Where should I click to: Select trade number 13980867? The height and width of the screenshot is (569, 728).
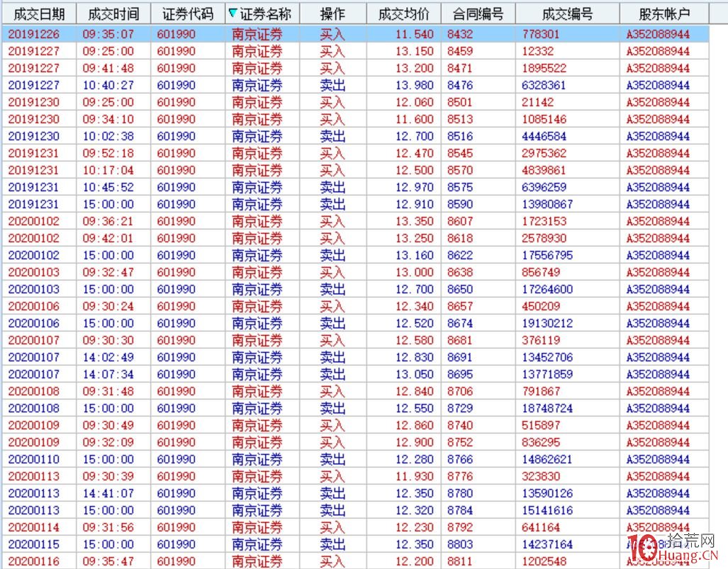point(547,205)
